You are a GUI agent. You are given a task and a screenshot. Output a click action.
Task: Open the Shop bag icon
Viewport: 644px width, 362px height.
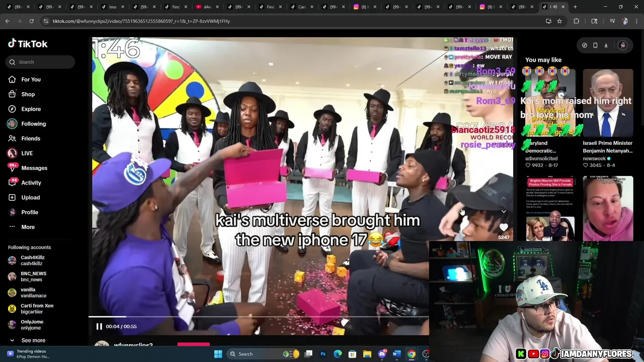click(x=12, y=94)
